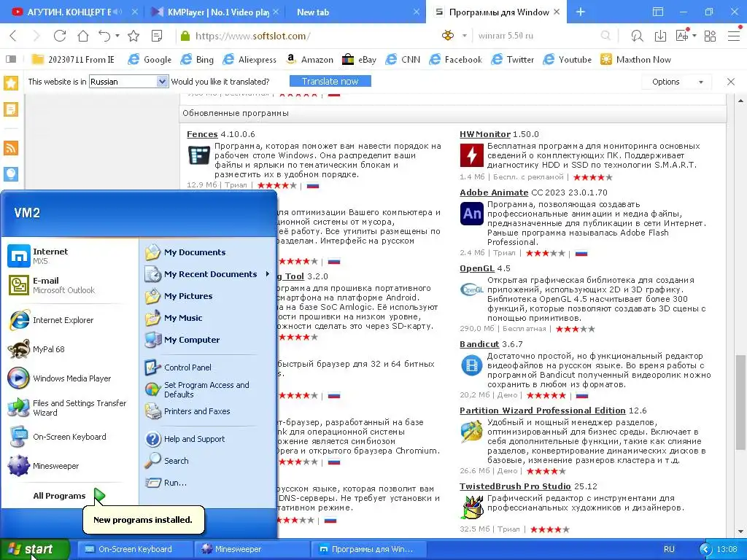Close the translation bar
The width and height of the screenshot is (747, 560).
pos(731,82)
